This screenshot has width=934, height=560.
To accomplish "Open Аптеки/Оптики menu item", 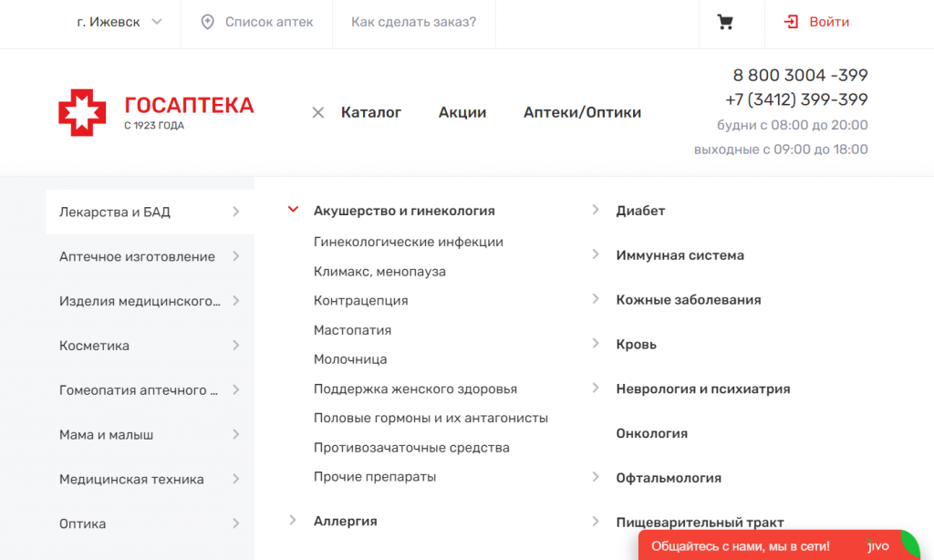I will pos(582,112).
